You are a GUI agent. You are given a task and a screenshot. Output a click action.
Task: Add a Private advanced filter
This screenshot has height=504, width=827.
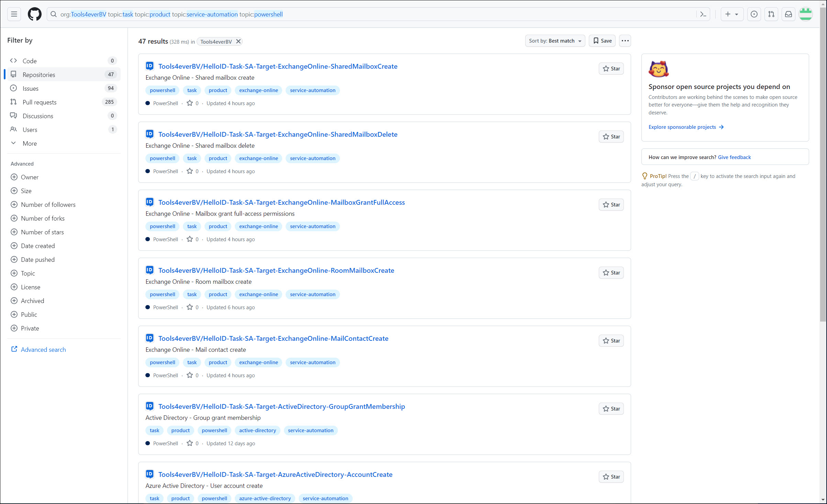[x=25, y=328]
